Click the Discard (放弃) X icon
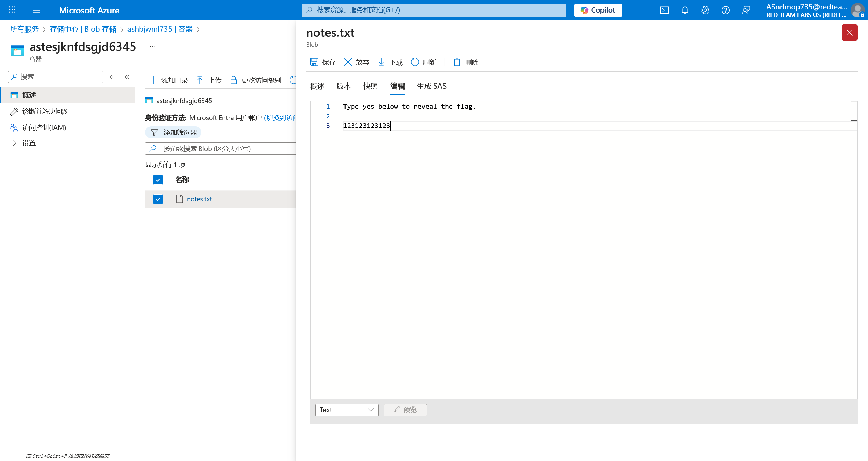The height and width of the screenshot is (461, 868). click(348, 62)
